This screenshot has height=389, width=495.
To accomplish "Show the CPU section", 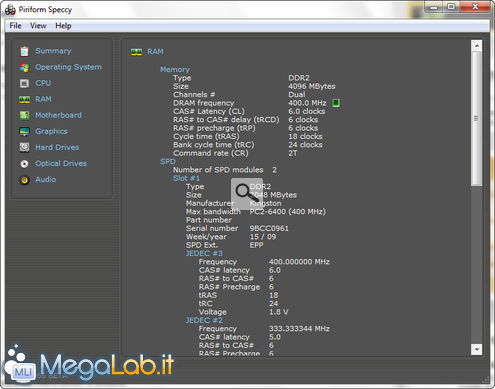I will 43,83.
